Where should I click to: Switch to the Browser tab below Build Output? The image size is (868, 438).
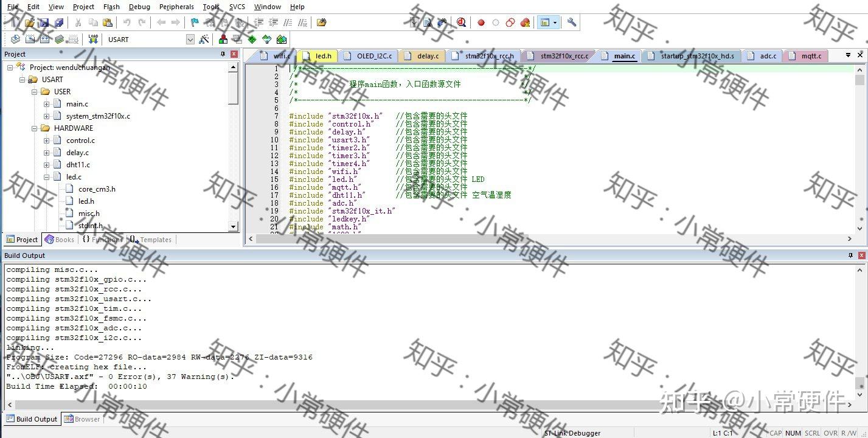click(82, 419)
